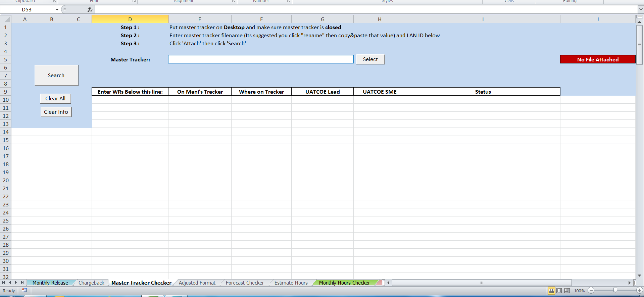Click the zoom slider handle
The height and width of the screenshot is (297, 644).
pos(615,290)
